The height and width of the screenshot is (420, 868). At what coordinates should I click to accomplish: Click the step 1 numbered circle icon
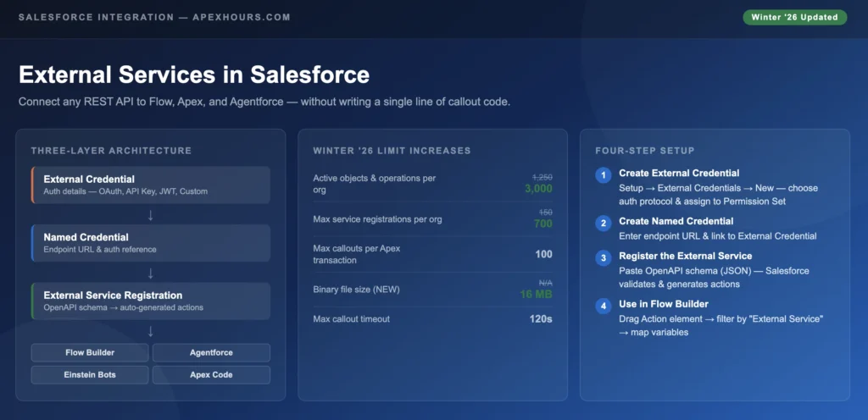[x=603, y=176]
